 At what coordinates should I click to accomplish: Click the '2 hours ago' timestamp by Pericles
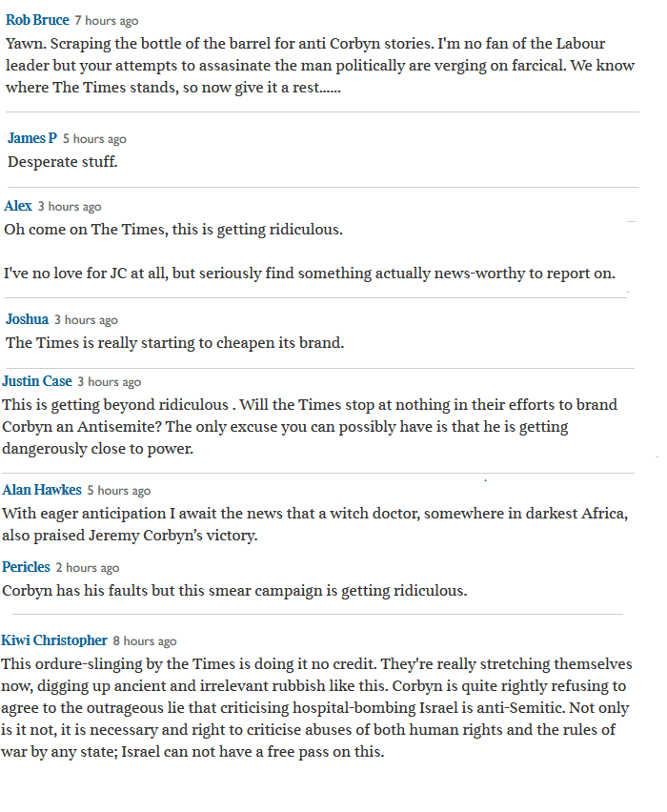(x=88, y=568)
